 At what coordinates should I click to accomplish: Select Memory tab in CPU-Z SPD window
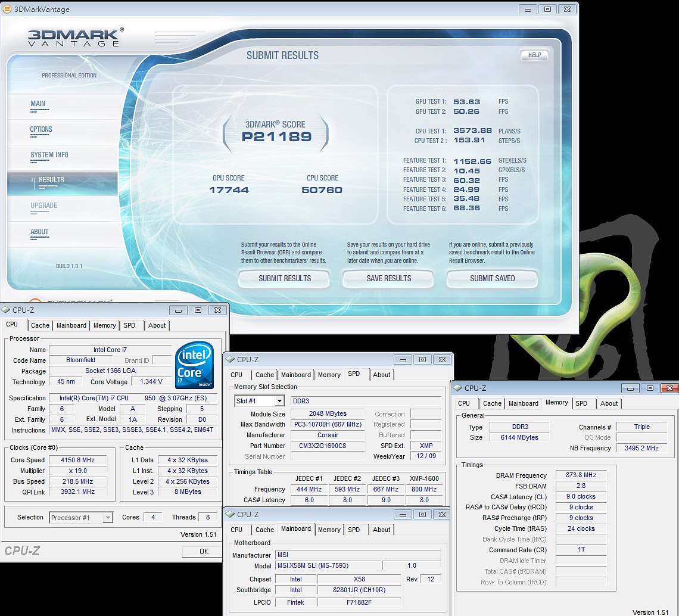329,375
